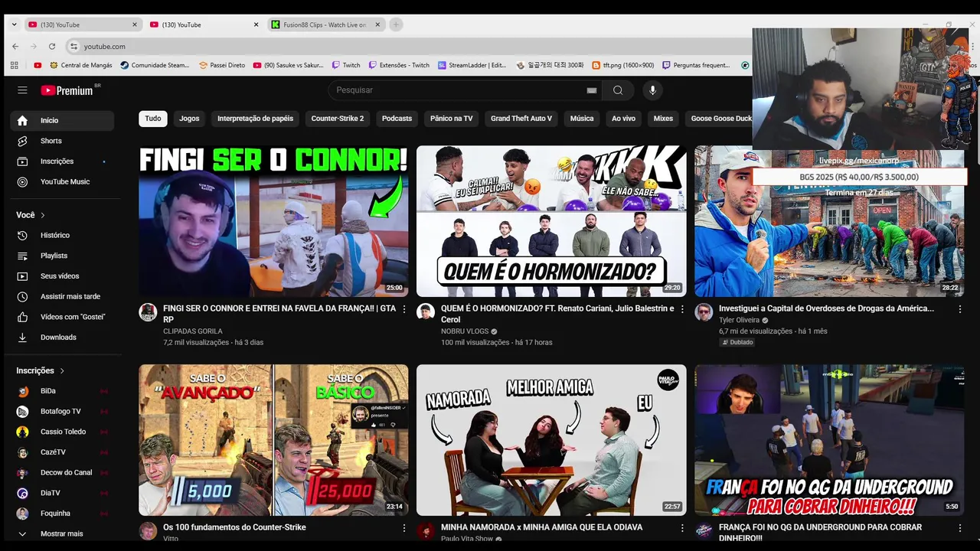The width and height of the screenshot is (980, 551).
Task: Click the browser back arrow
Action: pyautogui.click(x=15, y=47)
